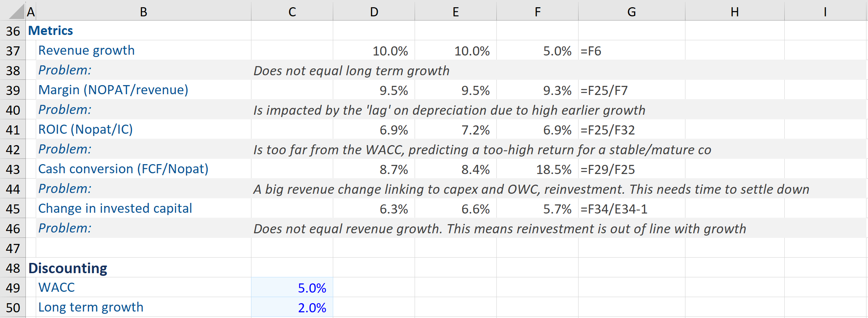Click the =F6 formula text cell

click(591, 51)
